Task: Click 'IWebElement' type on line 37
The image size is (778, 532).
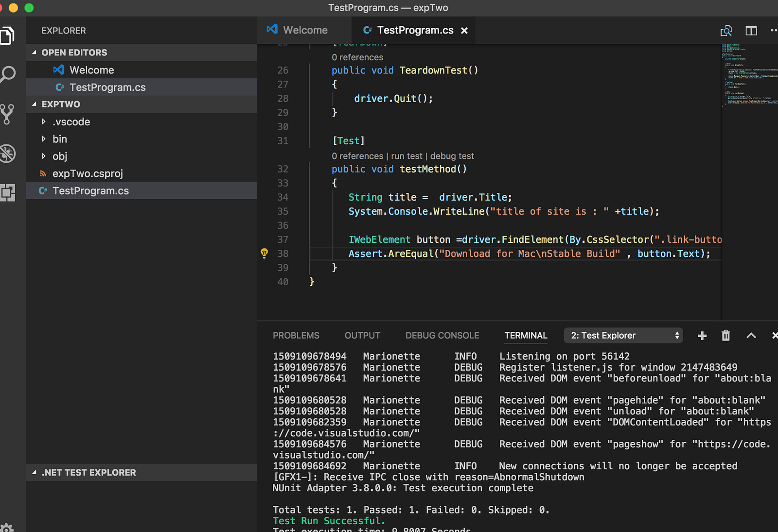Action: point(379,240)
